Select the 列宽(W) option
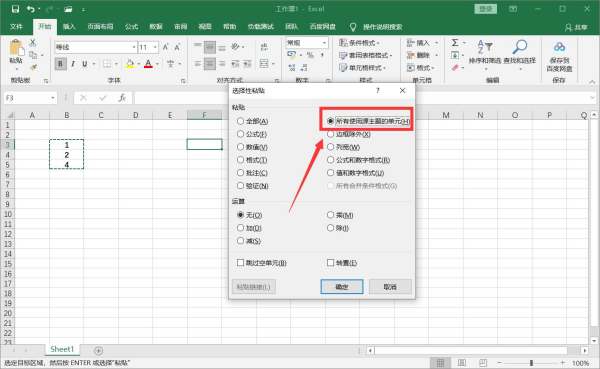600x369 pixels. (x=343, y=147)
